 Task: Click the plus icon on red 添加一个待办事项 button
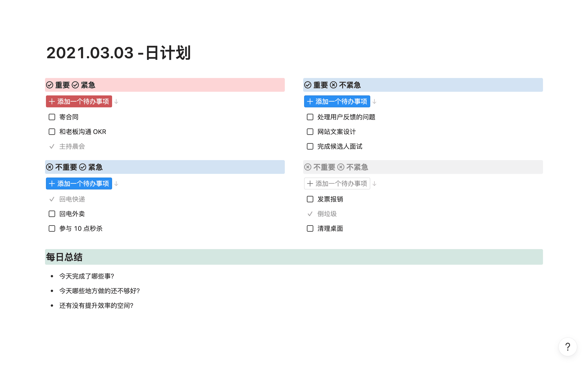(52, 101)
